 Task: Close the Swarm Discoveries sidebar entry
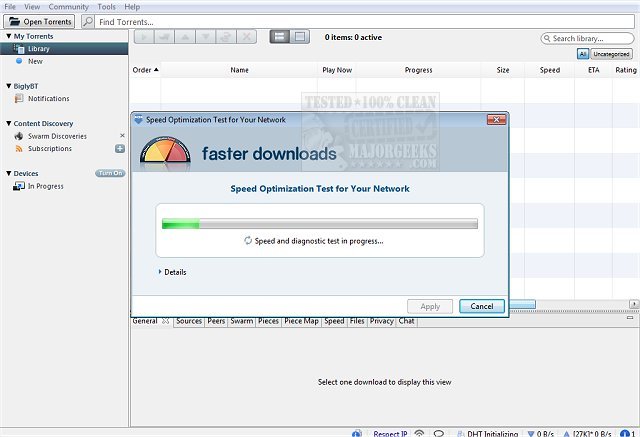(122, 136)
